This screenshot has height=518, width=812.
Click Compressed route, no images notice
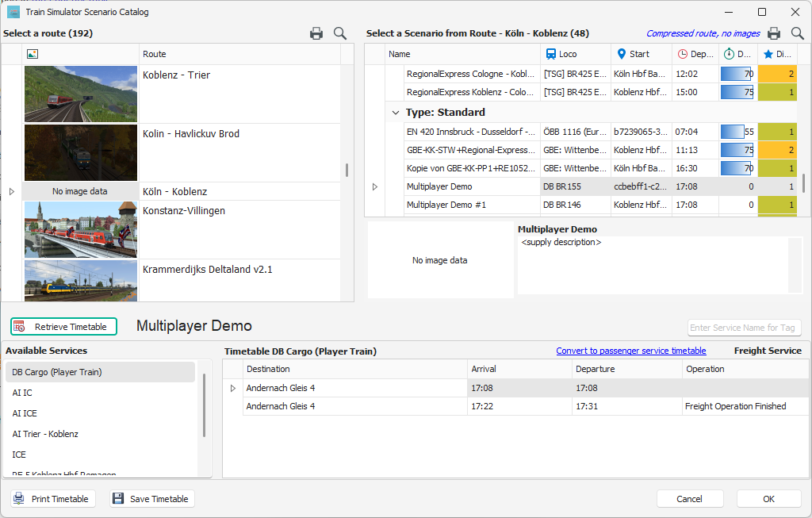[x=703, y=33]
